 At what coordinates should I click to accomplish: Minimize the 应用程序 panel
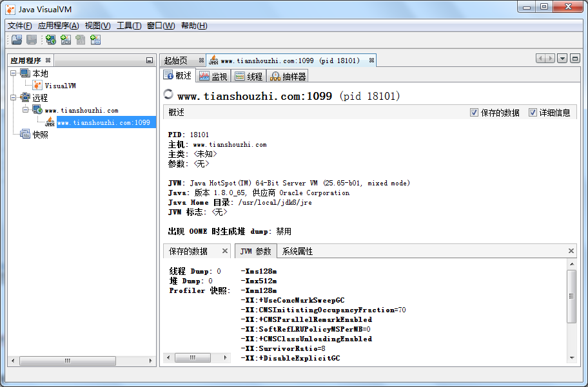point(150,61)
